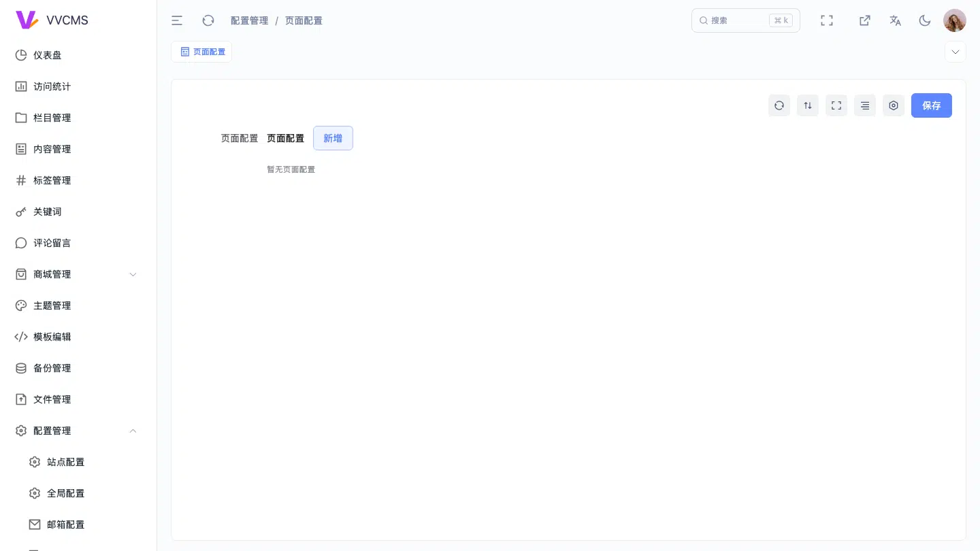Viewport: 980px width, 551px height.
Task: Click 页面配置 in the breadcrumb
Action: coord(304,20)
